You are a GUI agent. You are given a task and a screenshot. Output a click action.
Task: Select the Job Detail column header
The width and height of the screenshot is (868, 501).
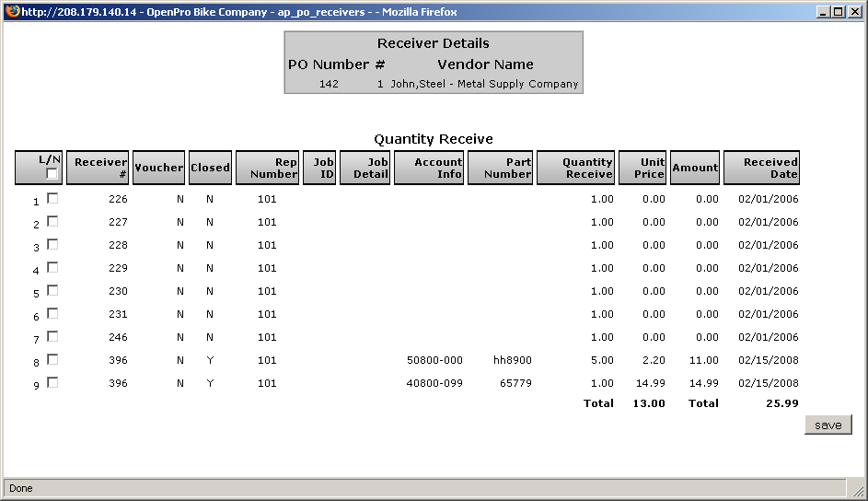pyautogui.click(x=365, y=168)
